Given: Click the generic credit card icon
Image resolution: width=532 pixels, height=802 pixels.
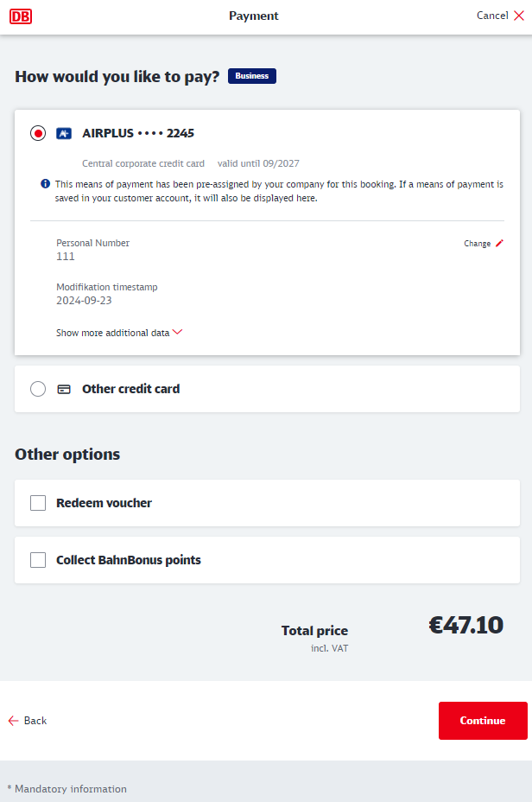Looking at the screenshot, I should pyautogui.click(x=64, y=389).
